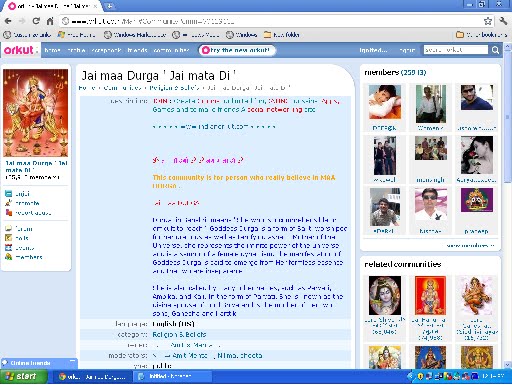Click the members count link in the members header
The width and height of the screenshot is (512, 385).
(413, 72)
